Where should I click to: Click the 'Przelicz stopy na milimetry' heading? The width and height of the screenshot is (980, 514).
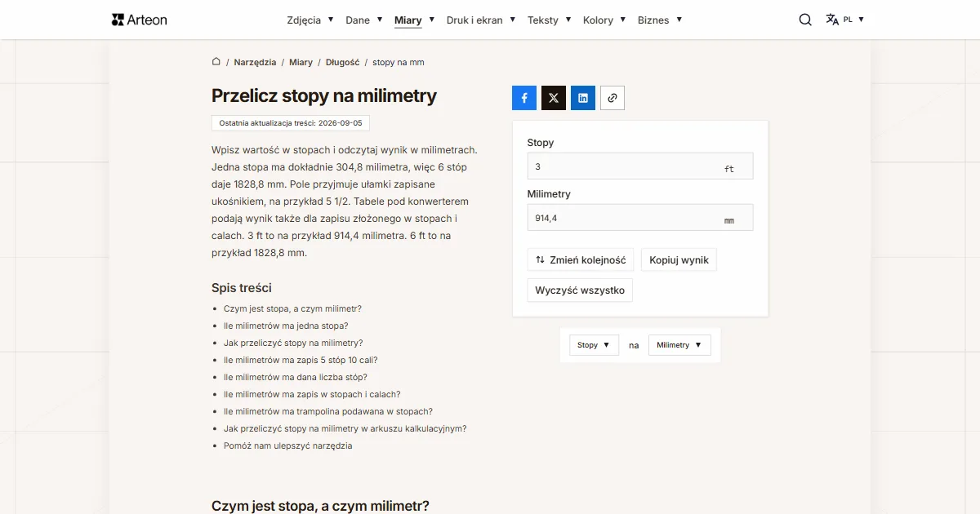[324, 95]
